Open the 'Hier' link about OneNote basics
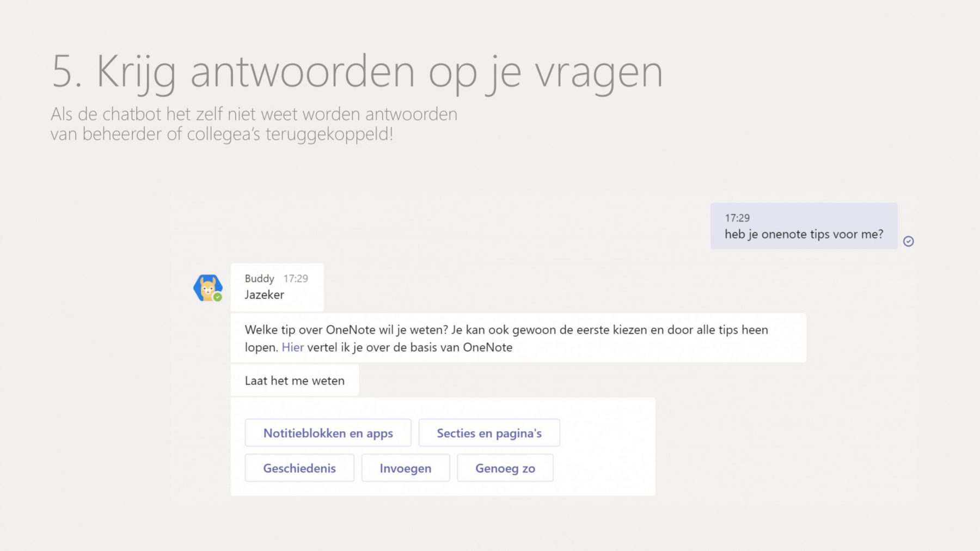 (x=292, y=347)
